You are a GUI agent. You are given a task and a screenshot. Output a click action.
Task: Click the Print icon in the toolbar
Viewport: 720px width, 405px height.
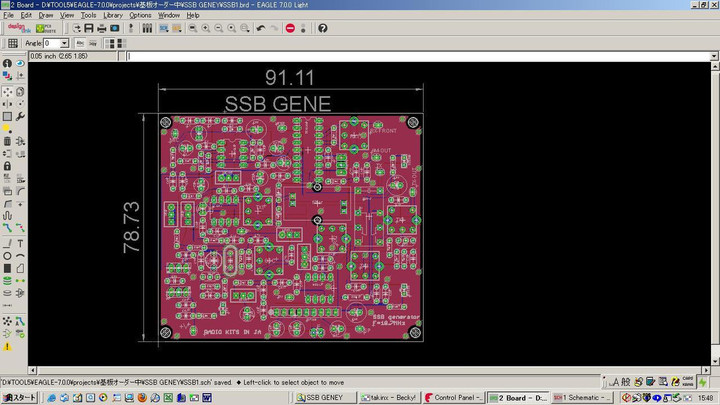click(101, 28)
